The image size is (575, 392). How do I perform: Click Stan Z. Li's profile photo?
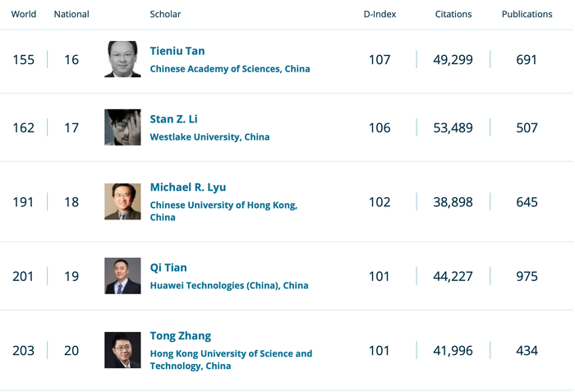[122, 127]
